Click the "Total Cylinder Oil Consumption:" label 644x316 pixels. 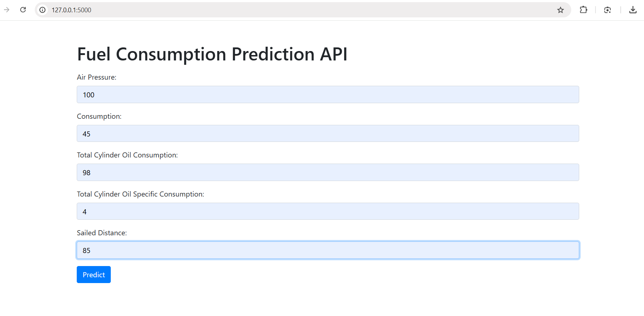tap(127, 155)
